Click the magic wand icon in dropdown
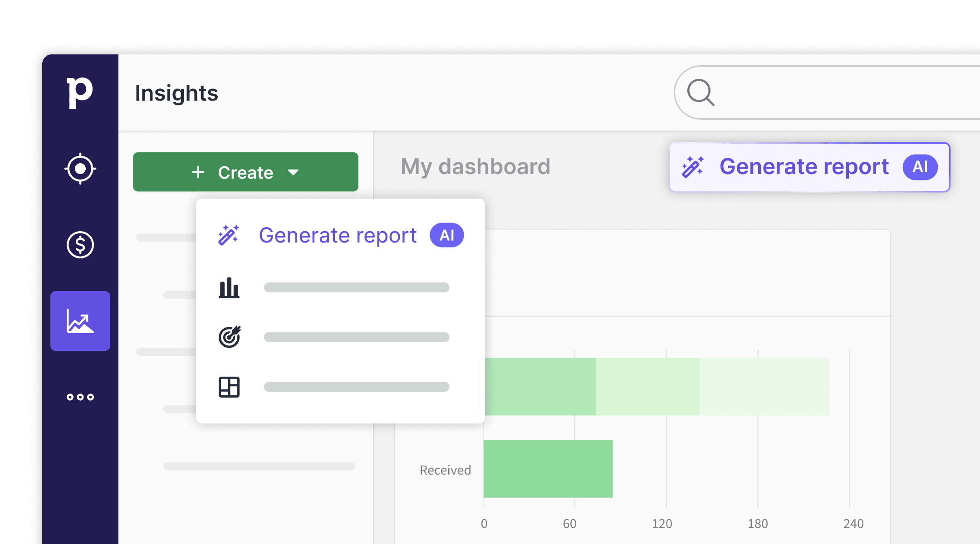 click(x=228, y=235)
